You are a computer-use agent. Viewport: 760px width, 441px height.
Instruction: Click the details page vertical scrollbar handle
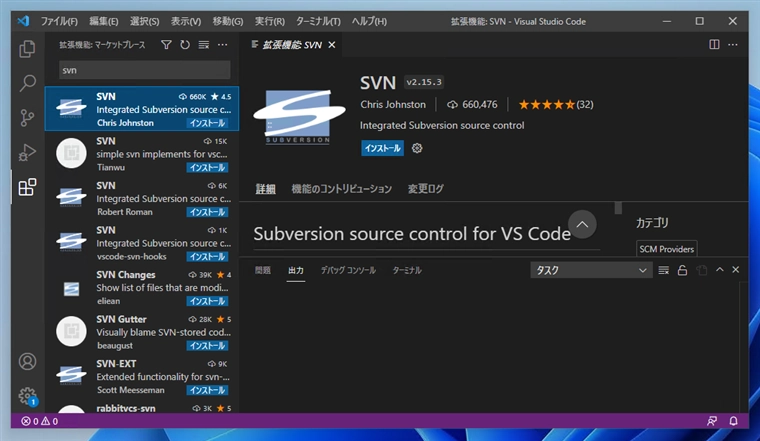click(x=618, y=208)
